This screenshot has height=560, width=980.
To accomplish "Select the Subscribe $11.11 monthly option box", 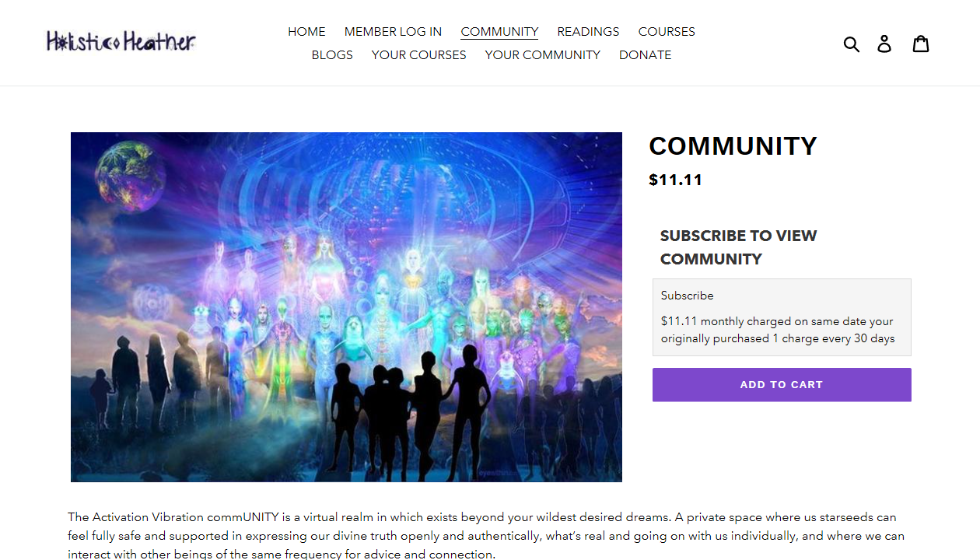I will click(x=782, y=317).
